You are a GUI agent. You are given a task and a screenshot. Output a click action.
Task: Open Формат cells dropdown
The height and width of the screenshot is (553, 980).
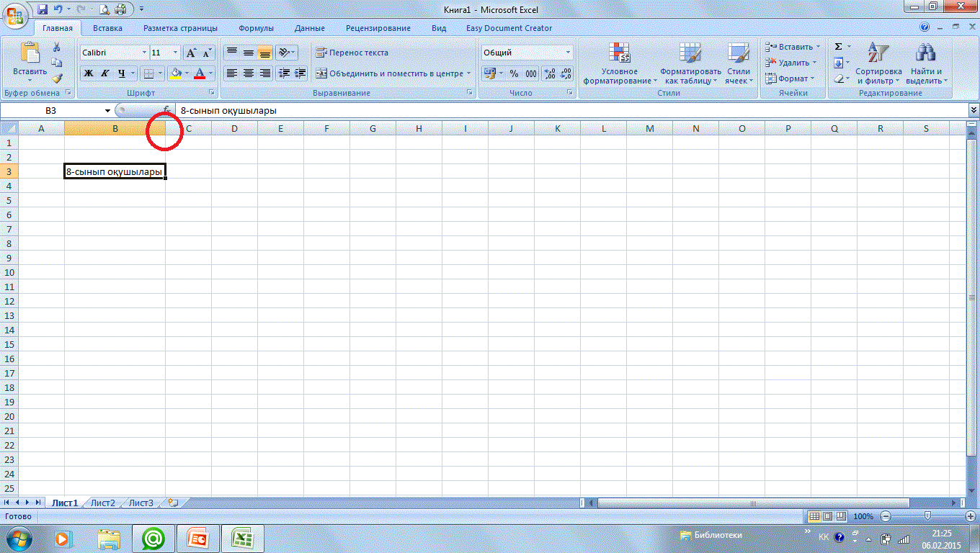point(790,78)
